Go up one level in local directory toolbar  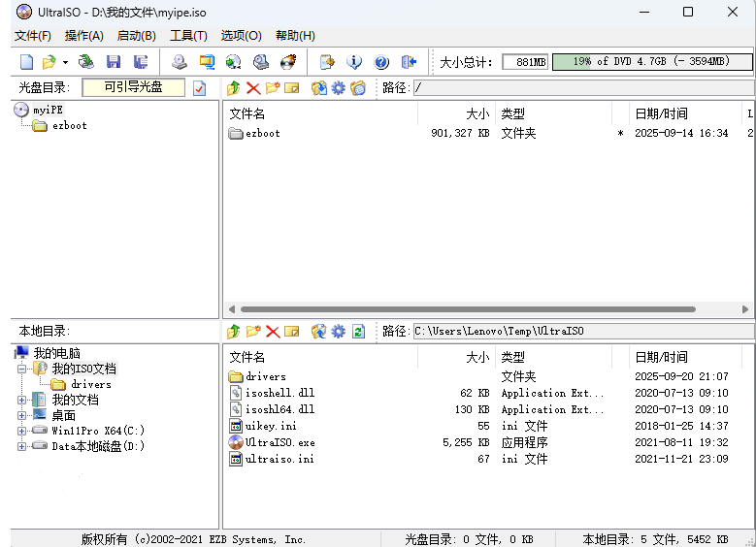pyautogui.click(x=233, y=331)
